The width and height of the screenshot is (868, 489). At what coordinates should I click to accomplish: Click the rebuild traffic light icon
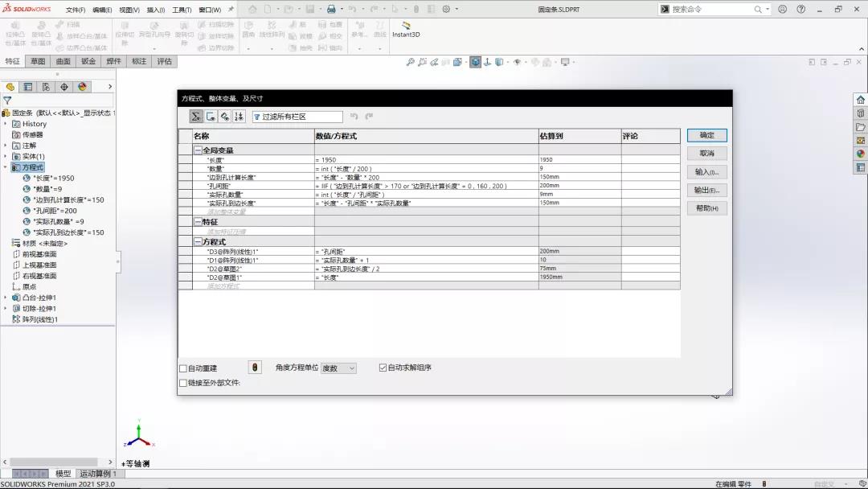tap(255, 368)
